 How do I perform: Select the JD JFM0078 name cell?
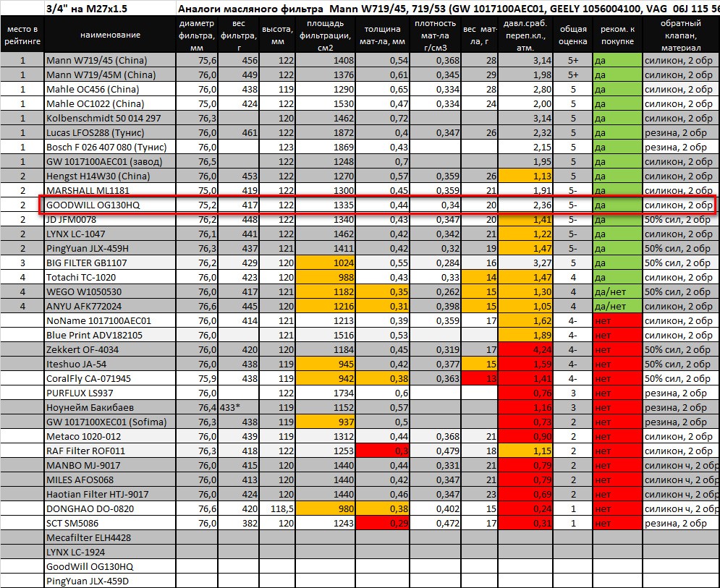click(x=110, y=219)
